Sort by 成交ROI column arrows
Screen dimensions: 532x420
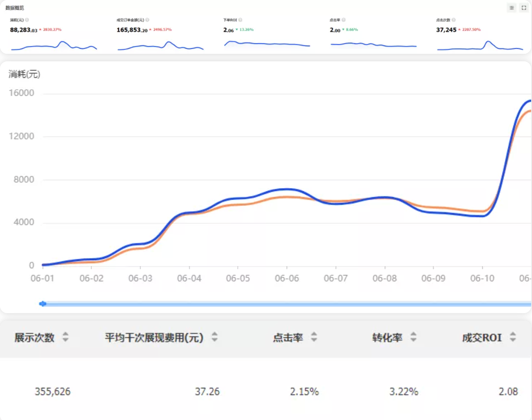[513, 337]
